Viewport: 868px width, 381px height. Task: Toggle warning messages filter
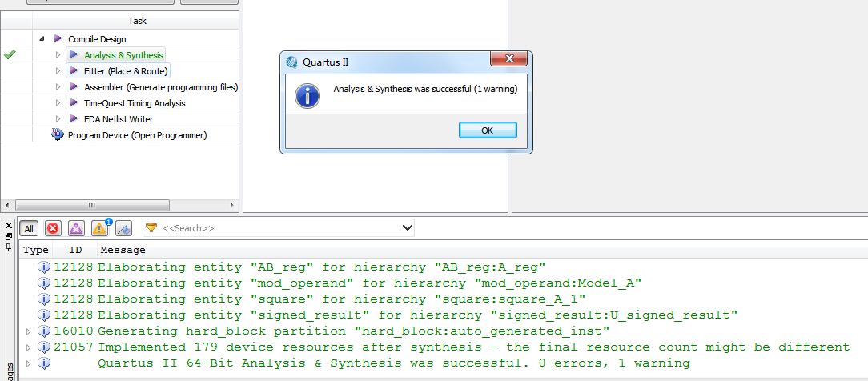pos(100,228)
